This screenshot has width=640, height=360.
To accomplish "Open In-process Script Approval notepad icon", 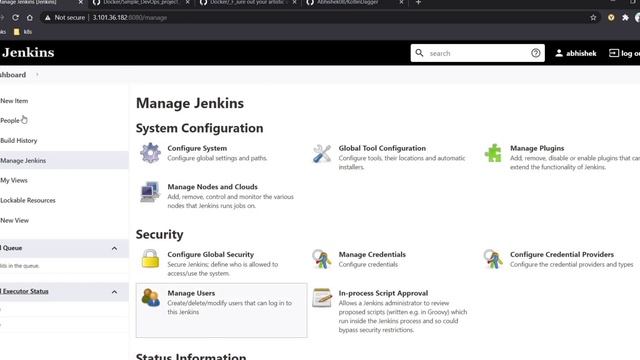I will (322, 298).
